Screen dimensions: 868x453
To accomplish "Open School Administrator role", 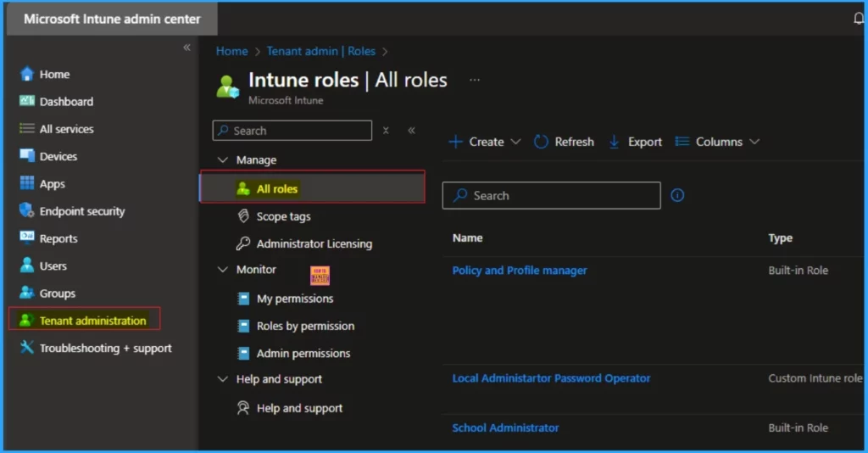I will point(505,428).
